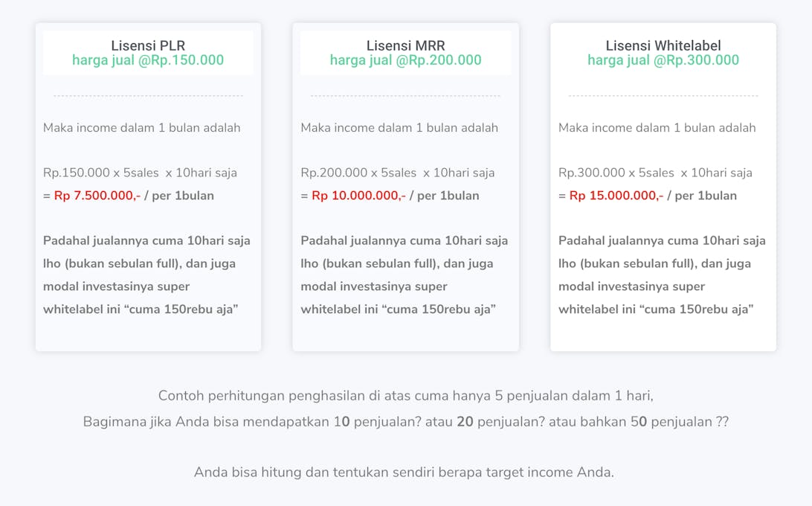The height and width of the screenshot is (506, 812).
Task: Click the Rp.200.000 x 5sales calculation line
Action: [x=397, y=173]
